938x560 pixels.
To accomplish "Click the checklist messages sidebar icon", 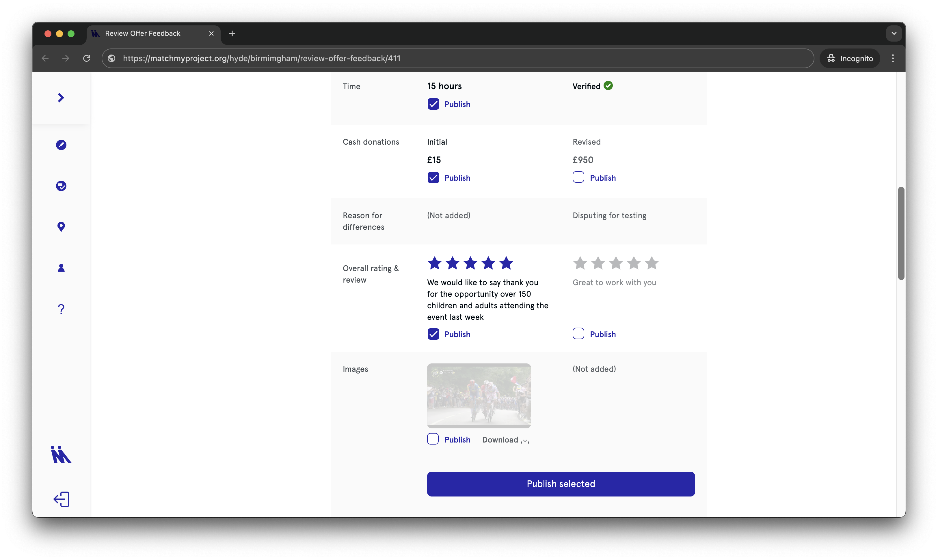I will click(x=61, y=186).
